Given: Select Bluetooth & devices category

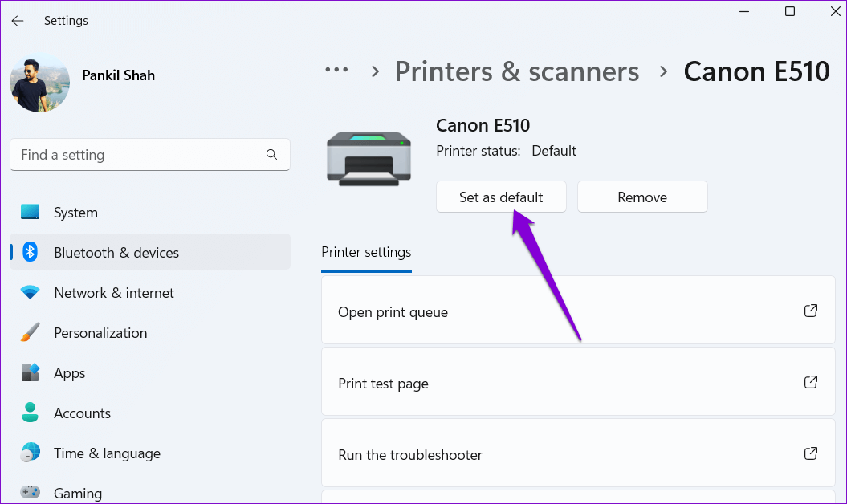Looking at the screenshot, I should point(149,252).
